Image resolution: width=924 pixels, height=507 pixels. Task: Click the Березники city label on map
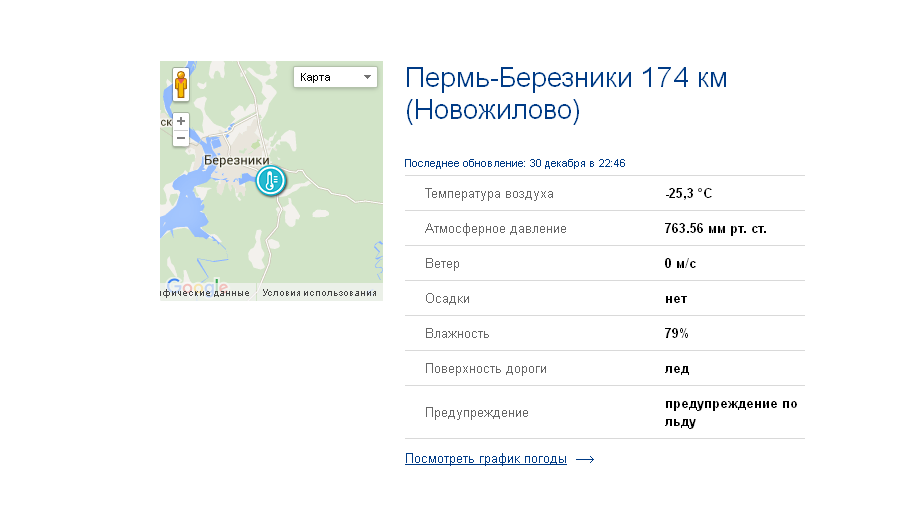point(236,160)
